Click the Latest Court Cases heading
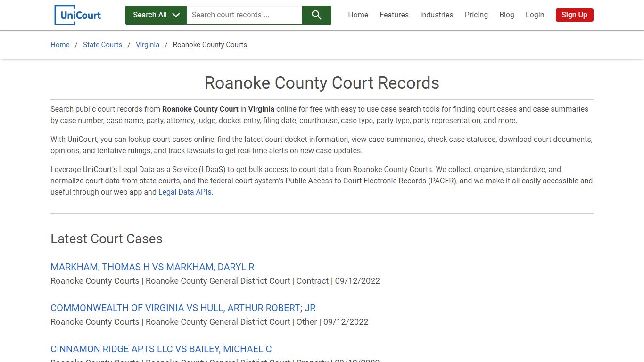Viewport: 644px width, 362px height. click(x=107, y=239)
